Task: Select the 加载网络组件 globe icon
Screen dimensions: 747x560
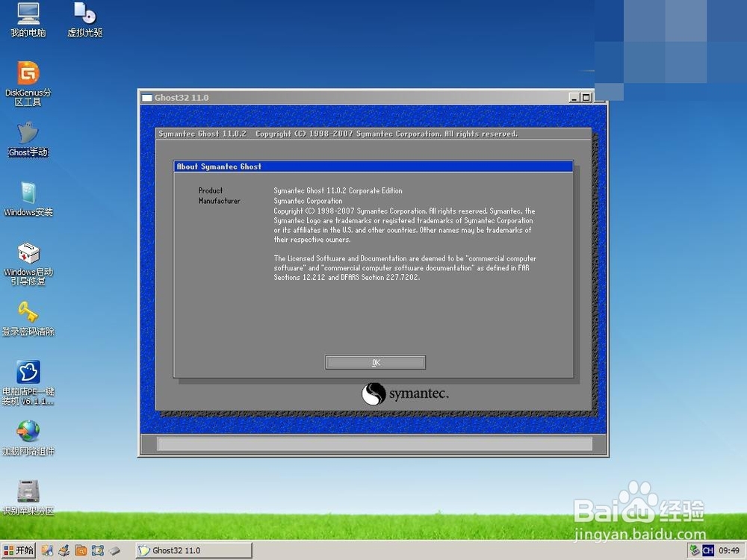Action: click(28, 438)
